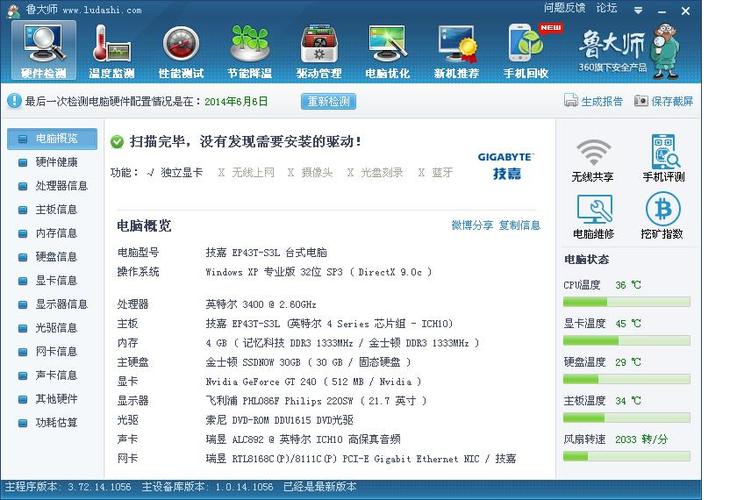Click the 电脑维修 computer repair icon

[594, 217]
